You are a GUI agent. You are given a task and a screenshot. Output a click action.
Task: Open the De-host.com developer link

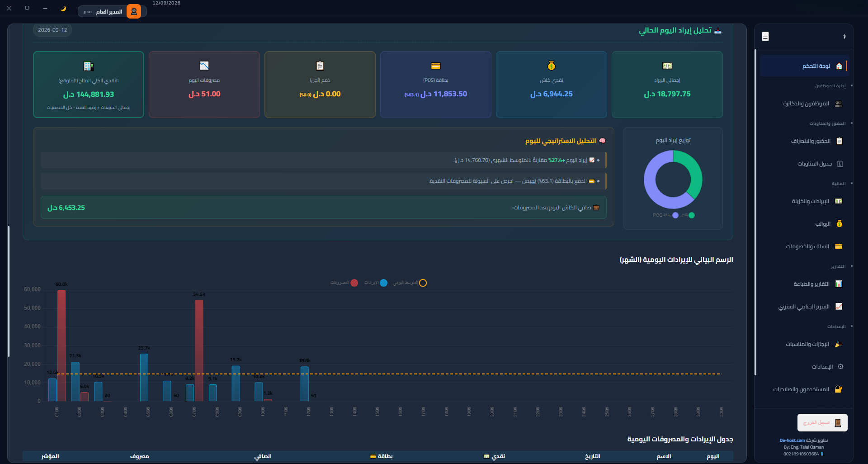[x=792, y=440]
